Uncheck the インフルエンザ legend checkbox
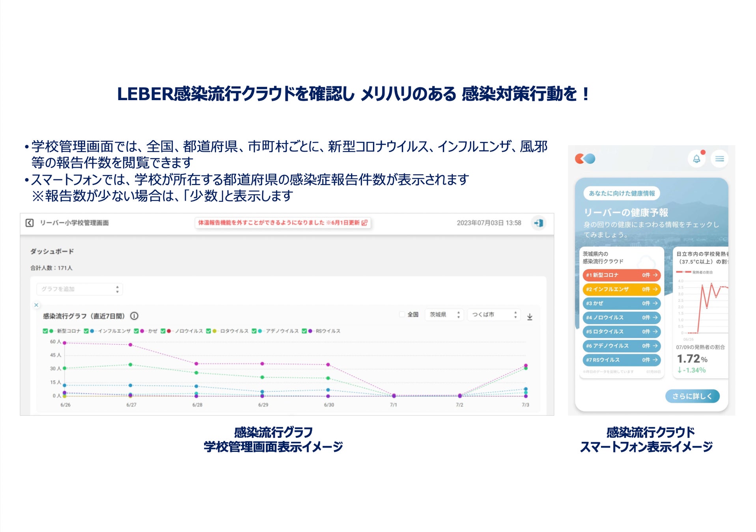Screen dimensions: 756x532 pyautogui.click(x=86, y=331)
